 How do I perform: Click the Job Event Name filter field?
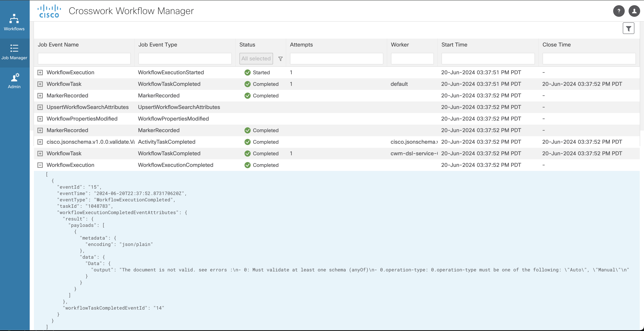coord(84,59)
